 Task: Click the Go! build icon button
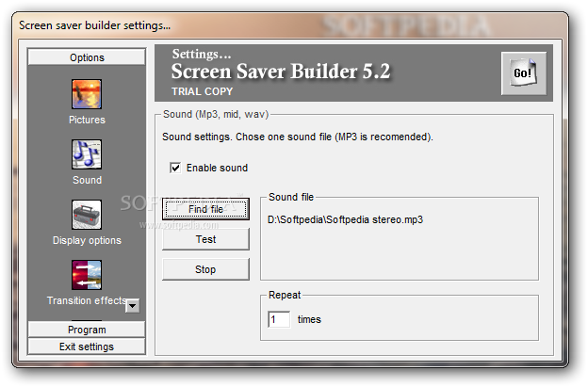(524, 73)
